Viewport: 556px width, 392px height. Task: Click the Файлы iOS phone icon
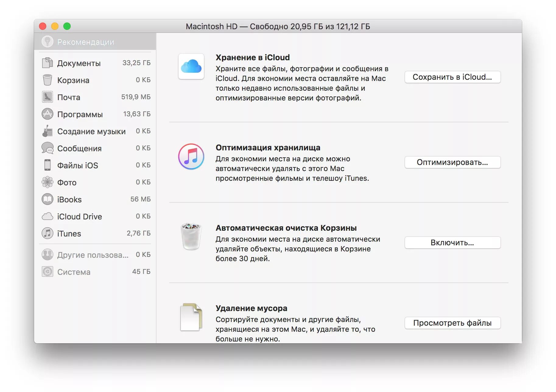click(47, 165)
